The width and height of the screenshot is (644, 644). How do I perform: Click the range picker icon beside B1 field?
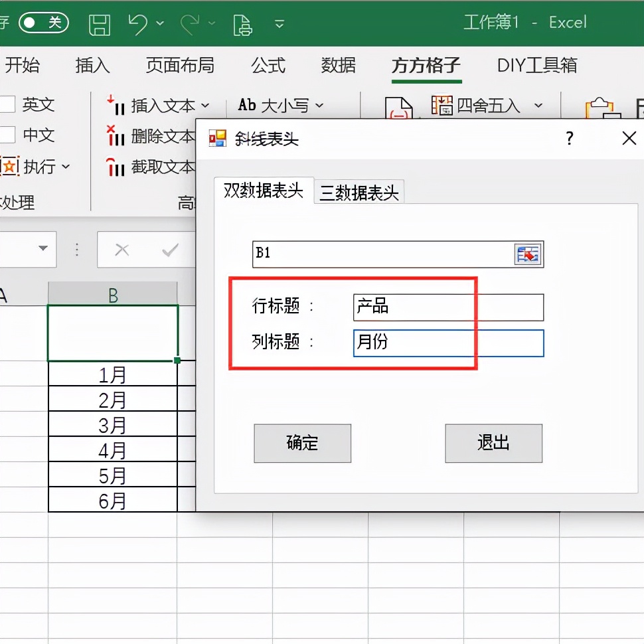coord(526,254)
